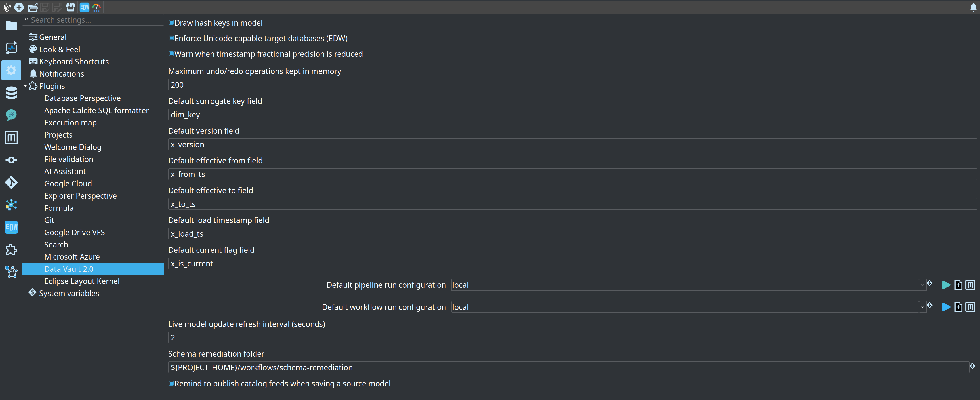Select Eclipse Layout Kernel plugin

click(x=82, y=281)
